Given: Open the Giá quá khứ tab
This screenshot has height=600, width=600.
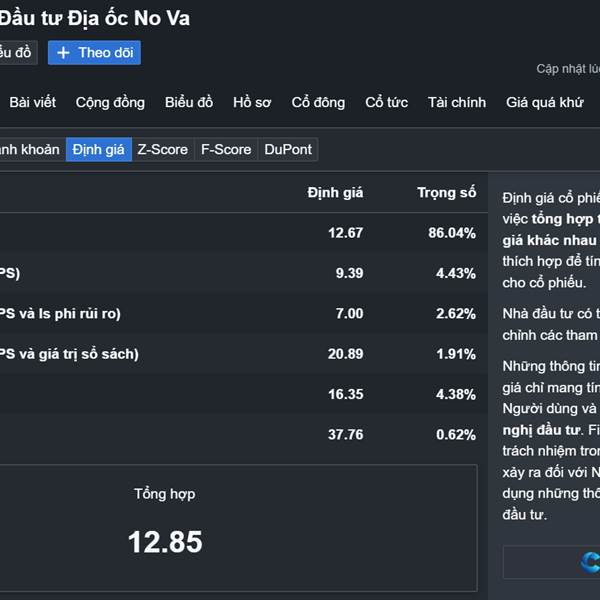Looking at the screenshot, I should [545, 103].
